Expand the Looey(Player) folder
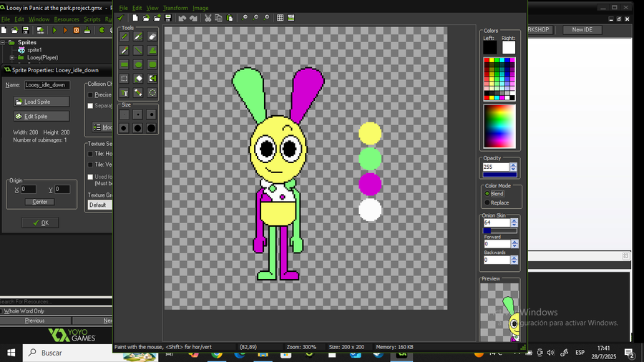This screenshot has width=644, height=362. [x=12, y=58]
